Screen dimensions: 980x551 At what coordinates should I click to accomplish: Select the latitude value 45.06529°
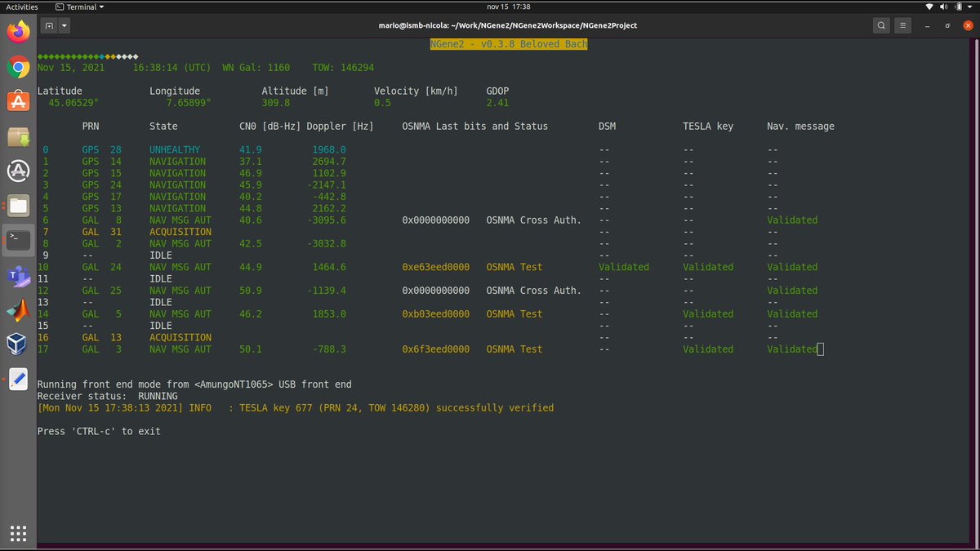tap(73, 103)
